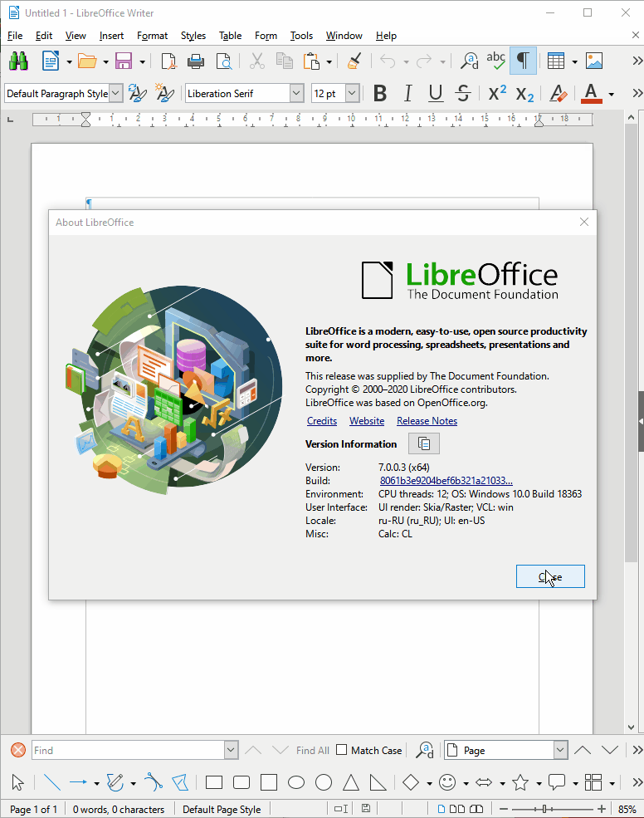Select the Insert Line drawing tool
644x818 pixels.
51,782
